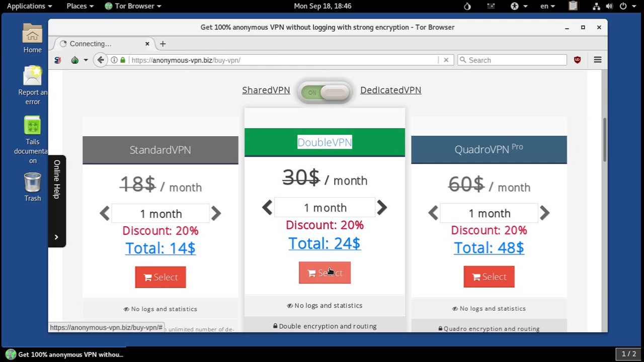Decrease DoubleVPN duration with left arrow
Viewport: 644px width, 362px height.
click(x=267, y=207)
